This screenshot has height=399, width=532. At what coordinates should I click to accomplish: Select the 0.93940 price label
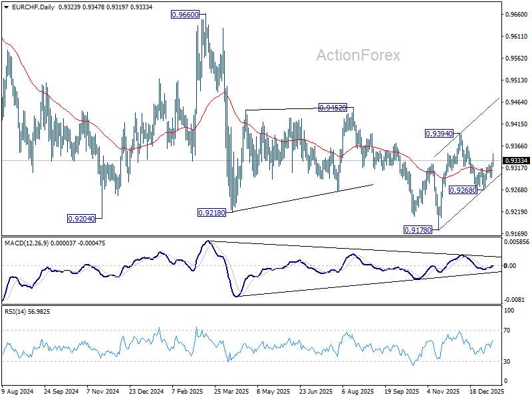439,134
